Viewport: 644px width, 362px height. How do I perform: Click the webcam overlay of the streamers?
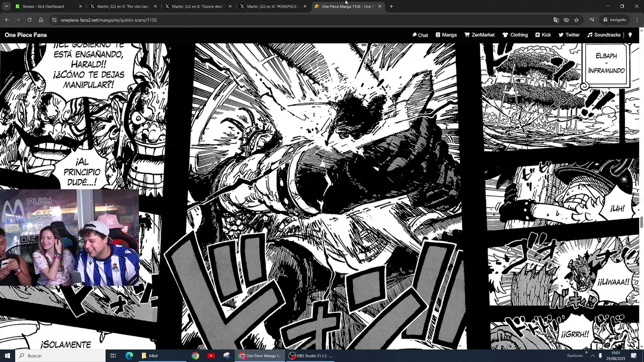click(69, 237)
